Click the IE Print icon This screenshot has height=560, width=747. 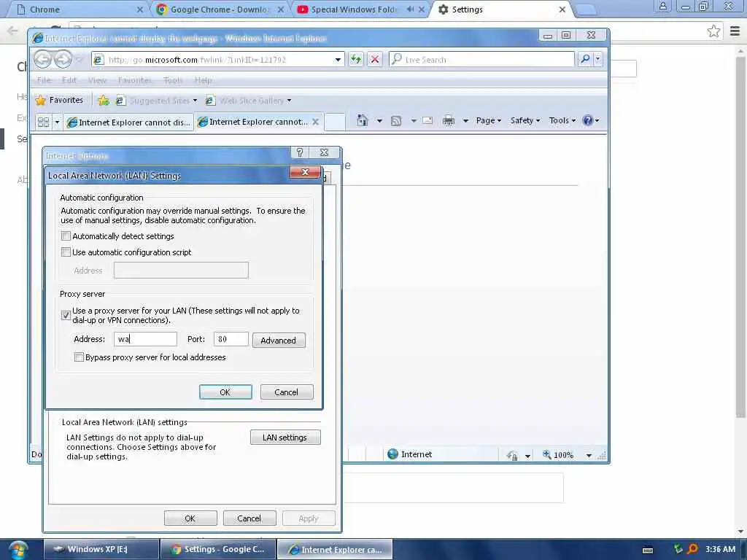pos(449,121)
